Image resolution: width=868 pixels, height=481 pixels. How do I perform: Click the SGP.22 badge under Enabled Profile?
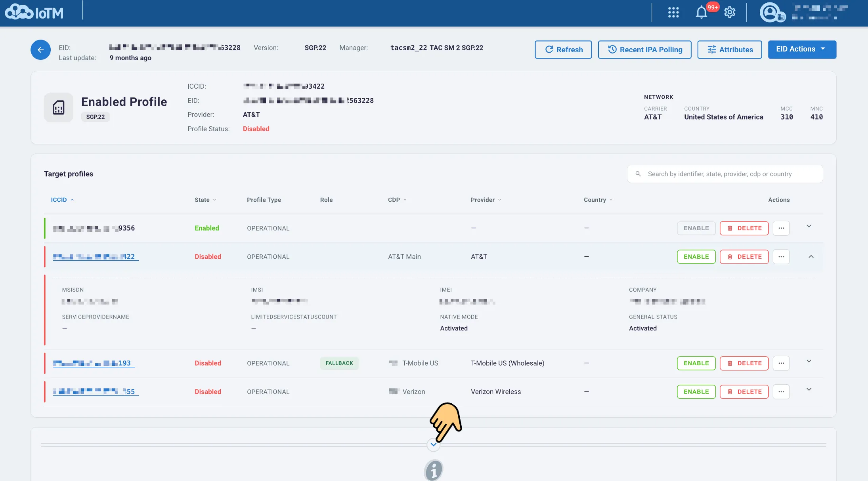pyautogui.click(x=96, y=117)
